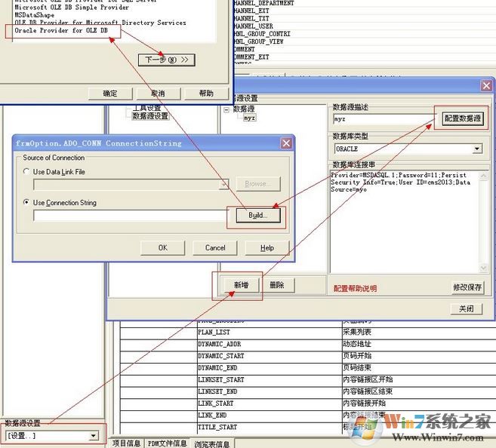Select Oracle Provider for OLE DB entry
This screenshot has height=448, width=496.
61,31
